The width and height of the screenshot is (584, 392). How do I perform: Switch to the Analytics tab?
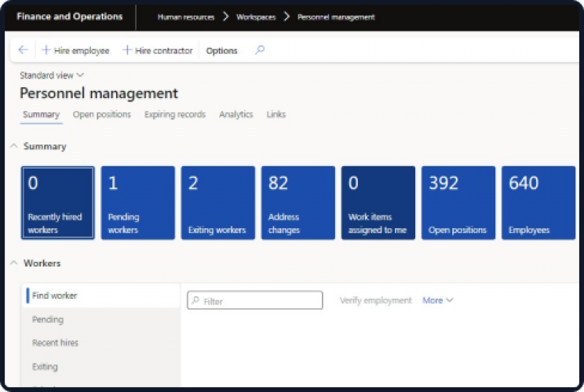pos(235,114)
